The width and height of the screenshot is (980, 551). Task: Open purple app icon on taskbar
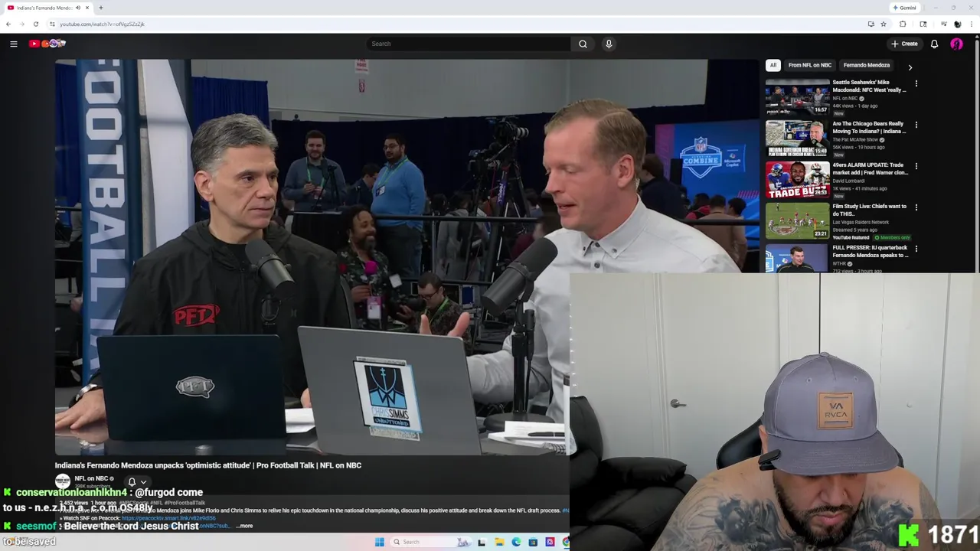pos(550,542)
